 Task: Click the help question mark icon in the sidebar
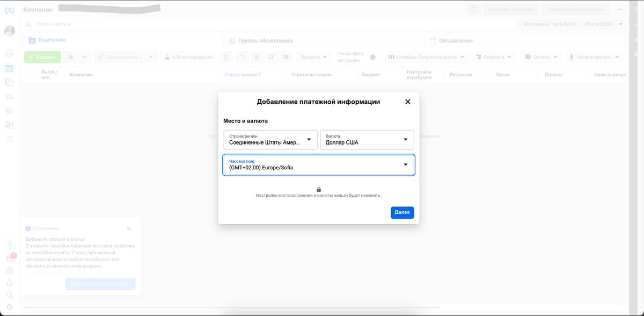[10, 245]
